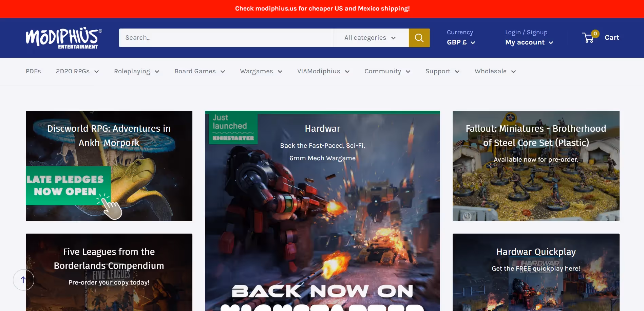The height and width of the screenshot is (311, 644).
Task: Expand the Support menu
Action: pos(442,71)
